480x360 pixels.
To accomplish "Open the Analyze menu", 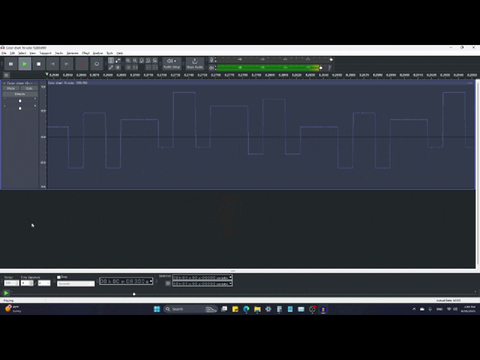I will click(98, 53).
